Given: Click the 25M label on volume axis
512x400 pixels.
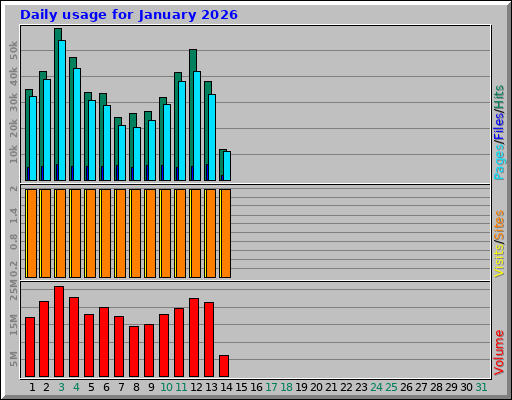Looking at the screenshot, I should click(13, 290).
